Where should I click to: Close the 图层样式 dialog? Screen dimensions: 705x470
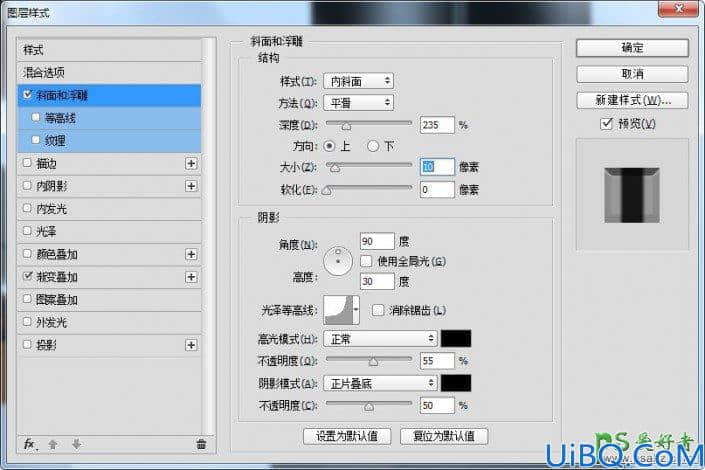(x=679, y=9)
